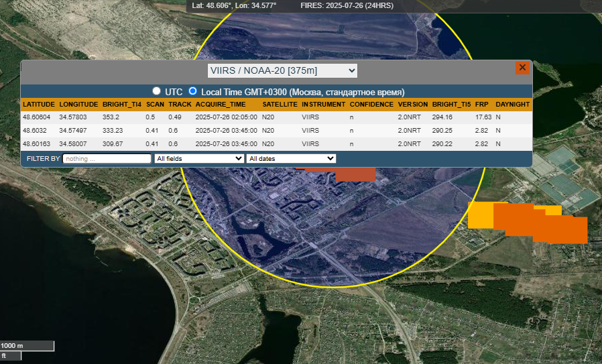602x364 pixels.
Task: Click brightness value 309.67
Action: (x=113, y=144)
